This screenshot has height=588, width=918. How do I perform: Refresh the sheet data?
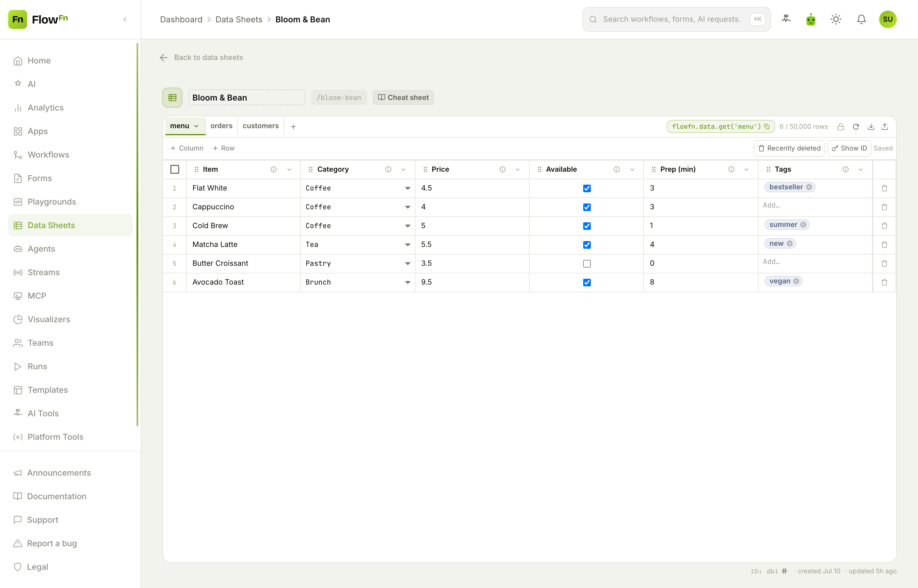[856, 127]
